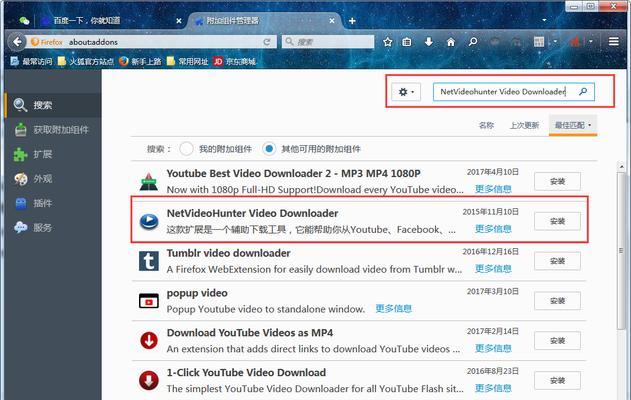
Task: Reload page with the refresh icon
Action: [x=266, y=42]
